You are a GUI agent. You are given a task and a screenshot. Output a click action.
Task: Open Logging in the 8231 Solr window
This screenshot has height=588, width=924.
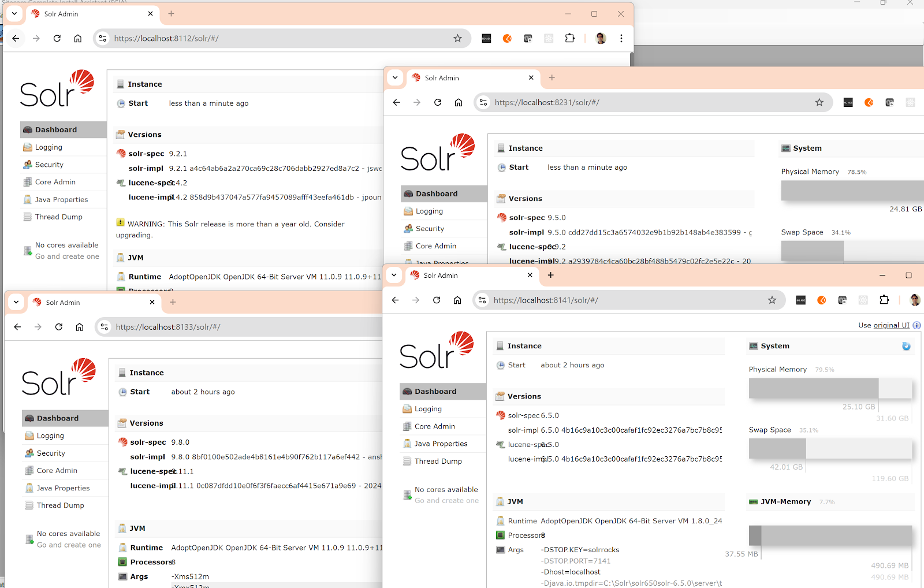pyautogui.click(x=444, y=211)
